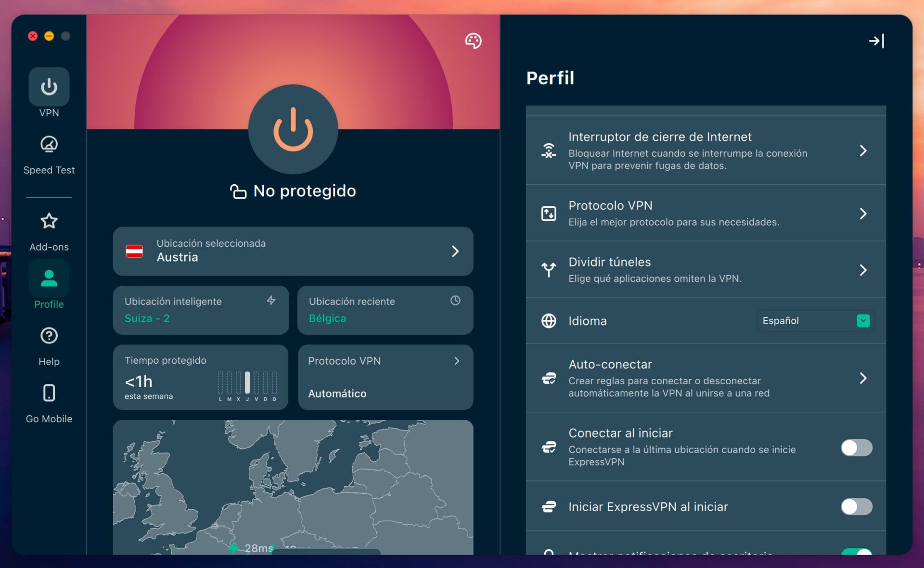Image resolution: width=924 pixels, height=568 pixels.
Task: Expand the Interruptor de cierre chevron
Action: click(863, 151)
